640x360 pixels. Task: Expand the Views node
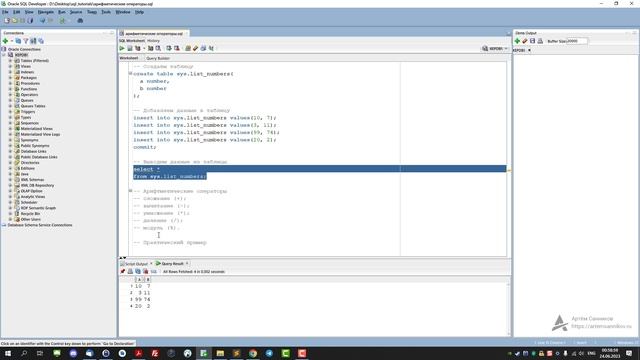[10, 66]
